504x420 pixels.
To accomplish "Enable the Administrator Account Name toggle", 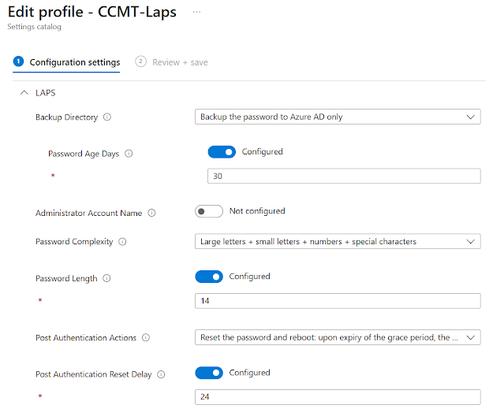I will 209,211.
